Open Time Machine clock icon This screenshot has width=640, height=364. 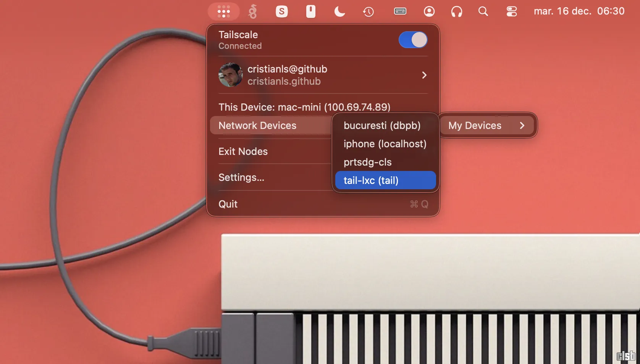coord(368,11)
